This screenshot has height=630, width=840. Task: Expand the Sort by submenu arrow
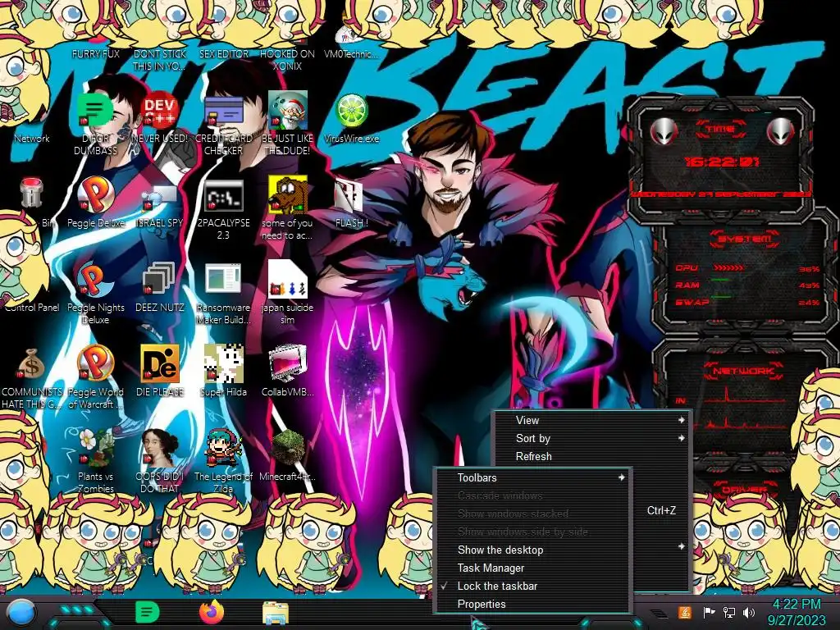(x=681, y=438)
